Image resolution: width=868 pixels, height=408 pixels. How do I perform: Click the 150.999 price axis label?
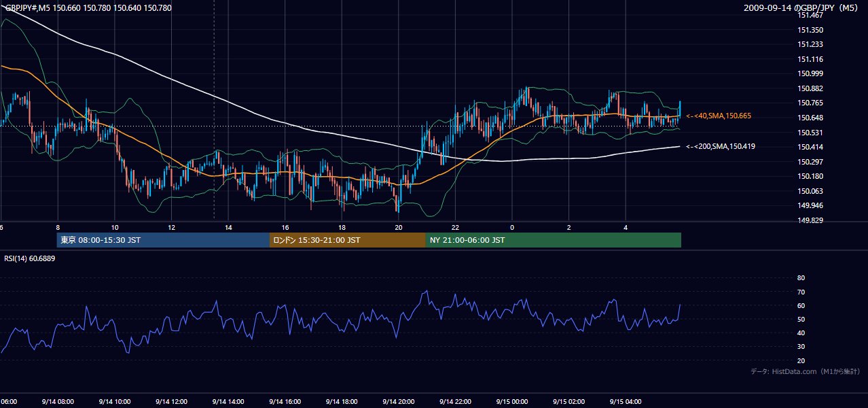pos(810,73)
